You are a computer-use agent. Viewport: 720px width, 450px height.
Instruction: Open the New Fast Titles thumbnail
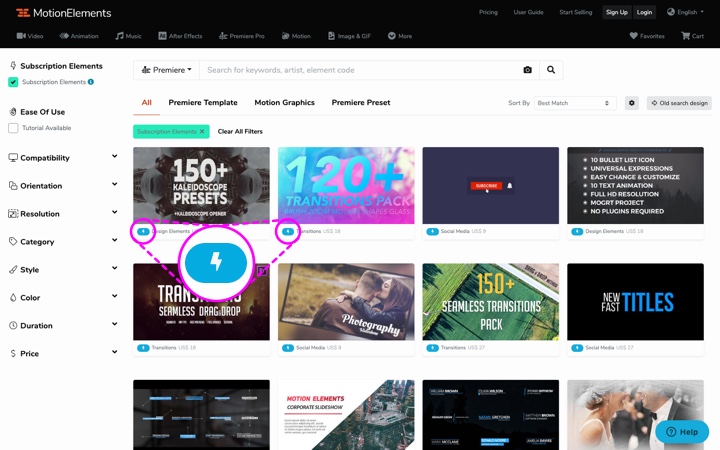coord(636,302)
